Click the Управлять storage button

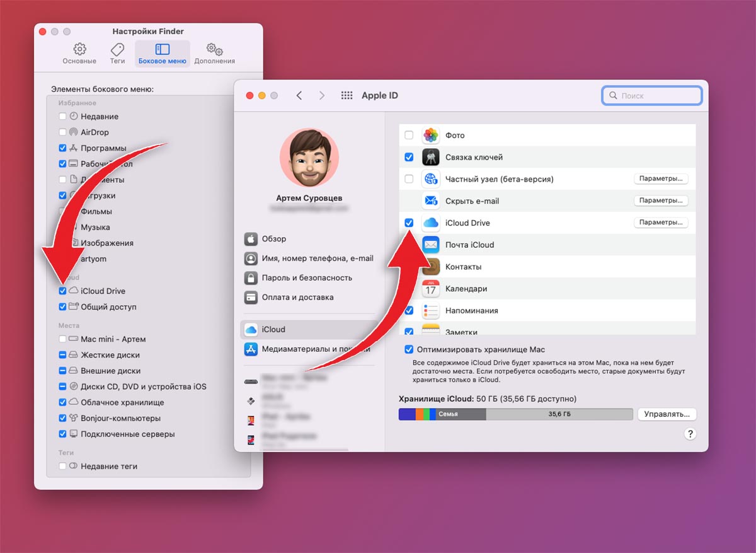click(x=667, y=414)
